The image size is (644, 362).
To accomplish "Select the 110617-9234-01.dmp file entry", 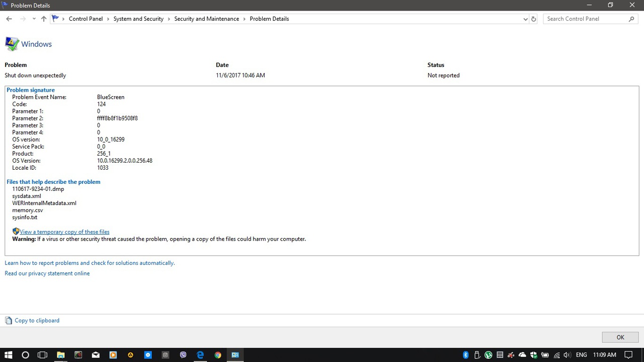I will [38, 189].
